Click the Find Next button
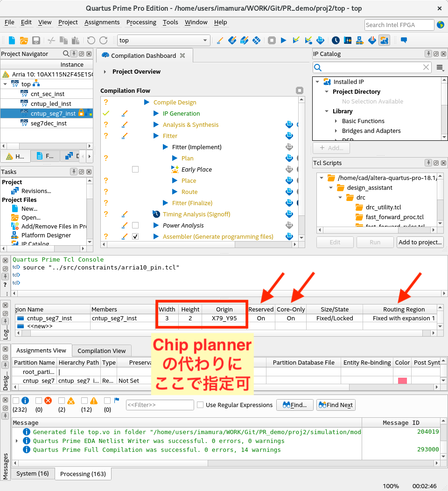 coord(336,405)
